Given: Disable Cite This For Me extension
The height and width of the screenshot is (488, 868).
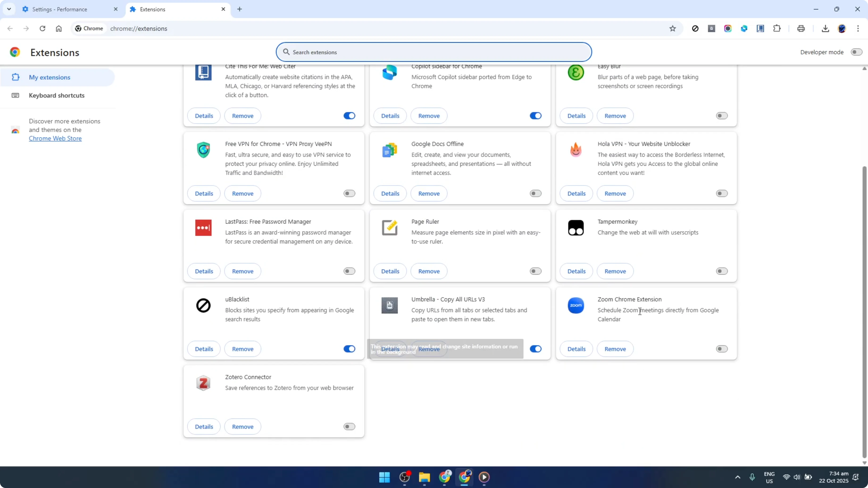Looking at the screenshot, I should (x=349, y=116).
